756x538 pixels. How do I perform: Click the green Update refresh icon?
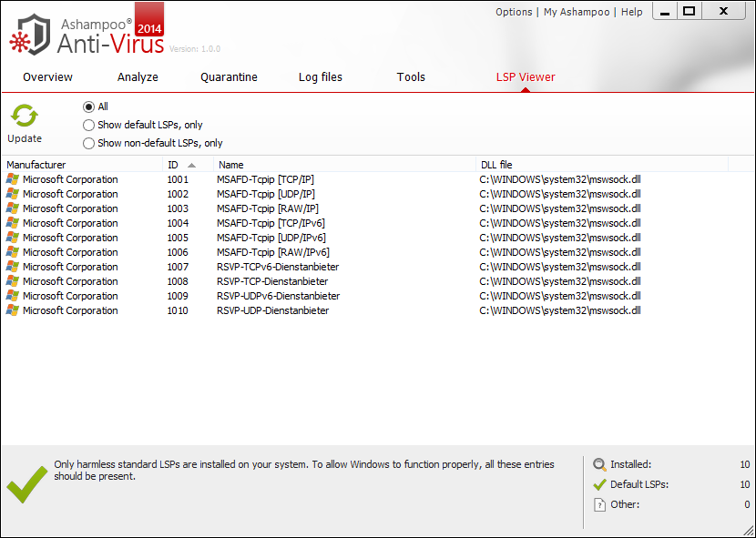(25, 117)
